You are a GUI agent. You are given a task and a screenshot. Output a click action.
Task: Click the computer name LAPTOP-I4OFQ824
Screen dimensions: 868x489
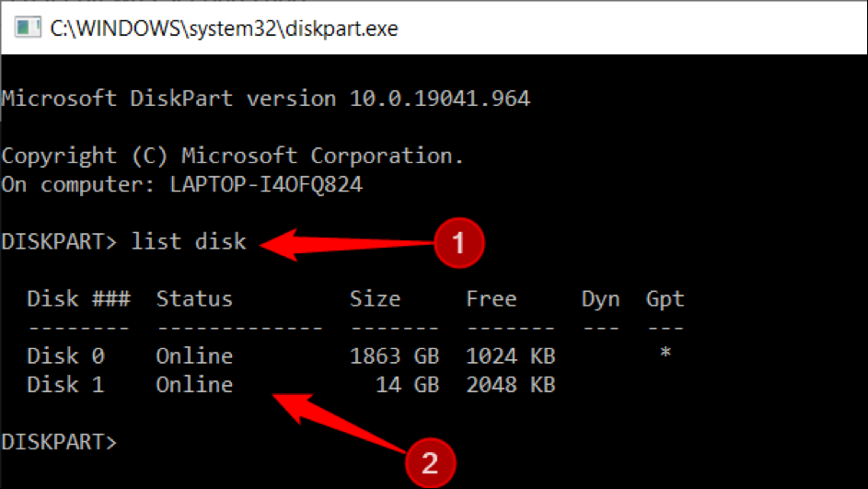point(266,184)
